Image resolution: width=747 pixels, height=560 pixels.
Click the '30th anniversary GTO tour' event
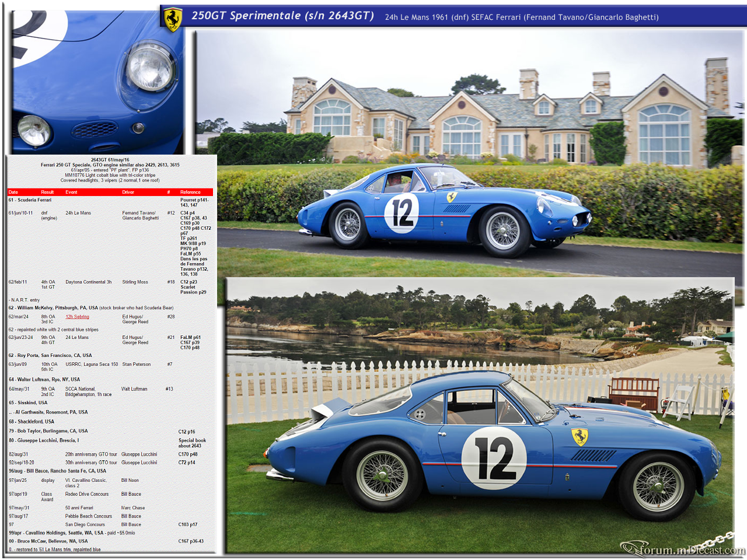[x=91, y=462]
